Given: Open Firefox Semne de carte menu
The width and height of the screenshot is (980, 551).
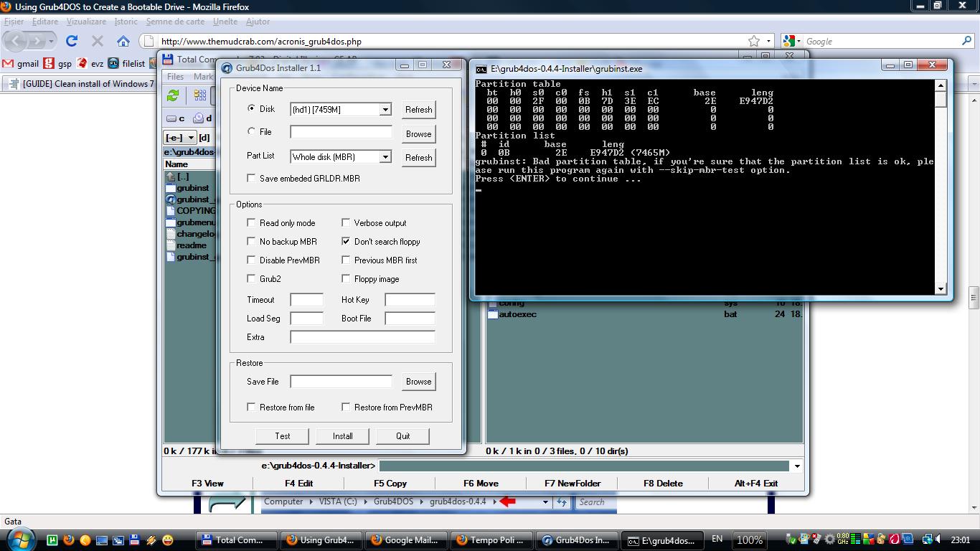Looking at the screenshot, I should 175,22.
